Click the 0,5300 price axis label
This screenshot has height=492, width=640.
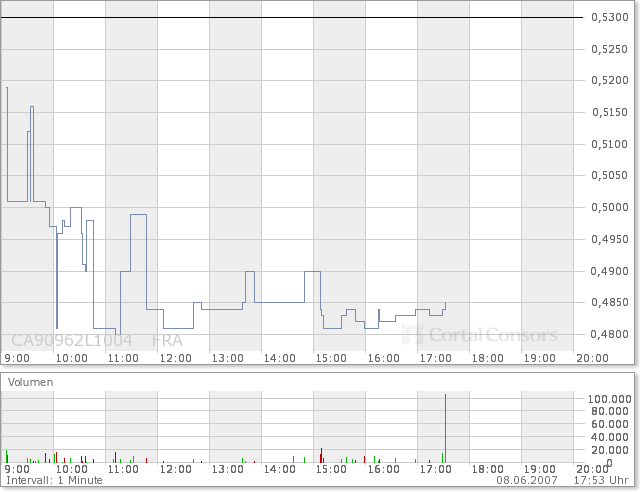[608, 17]
